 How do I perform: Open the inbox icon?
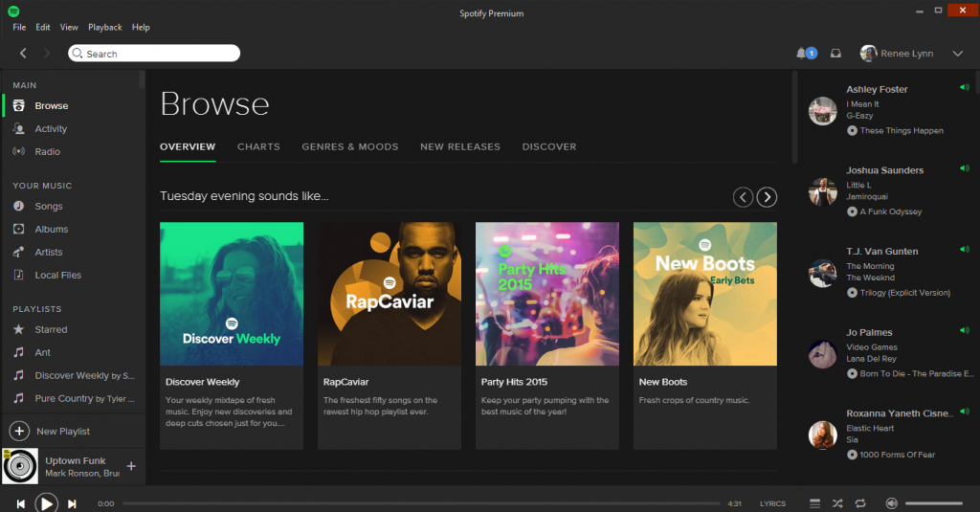pyautogui.click(x=835, y=54)
